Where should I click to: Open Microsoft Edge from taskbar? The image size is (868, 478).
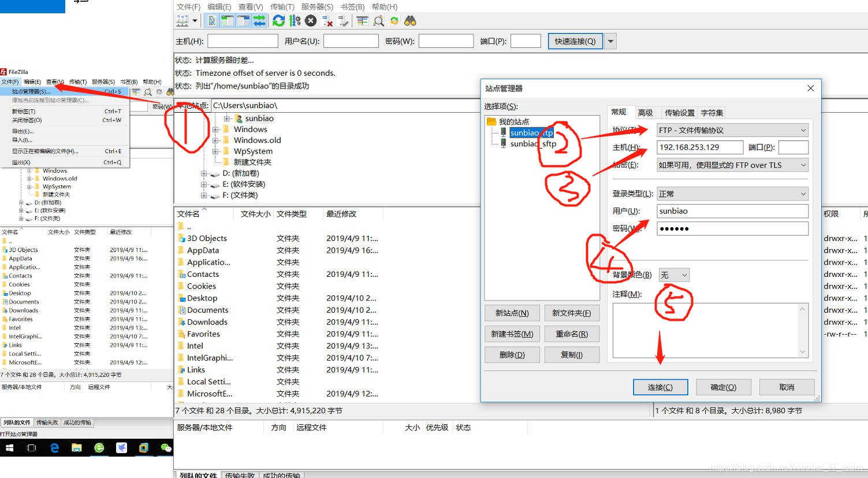(x=54, y=448)
